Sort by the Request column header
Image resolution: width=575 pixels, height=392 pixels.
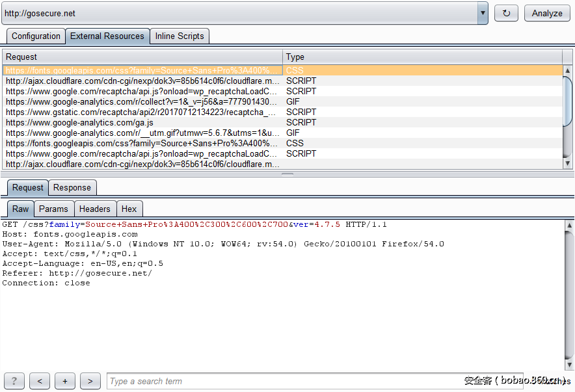(142, 57)
